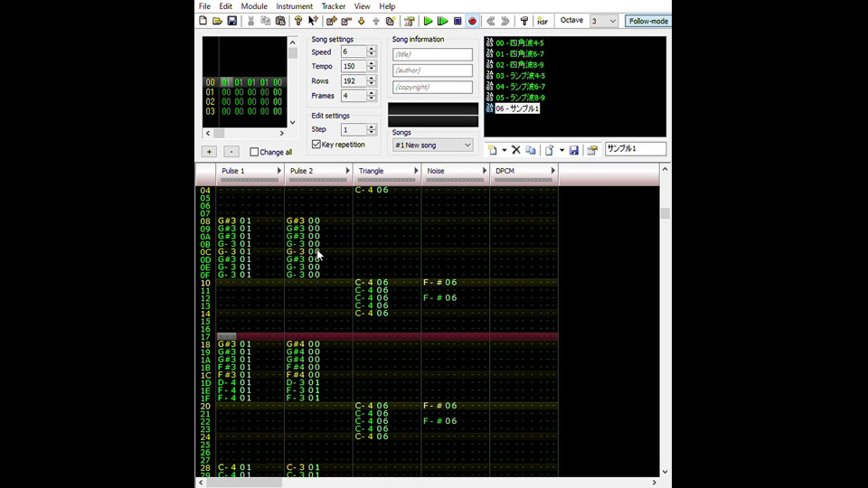Image resolution: width=868 pixels, height=488 pixels.
Task: Remove instrument with the X icon
Action: pos(516,150)
